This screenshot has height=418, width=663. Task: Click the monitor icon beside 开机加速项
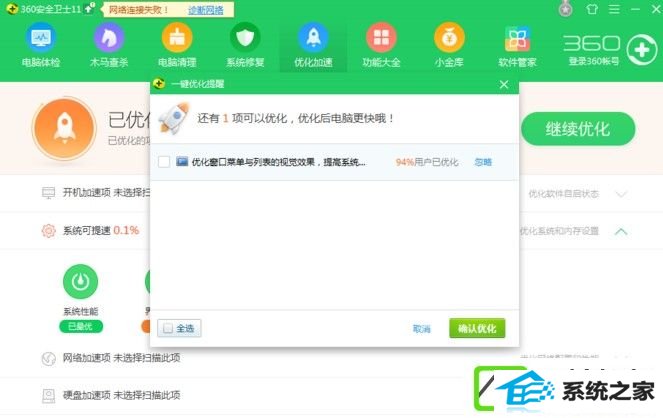tap(49, 193)
